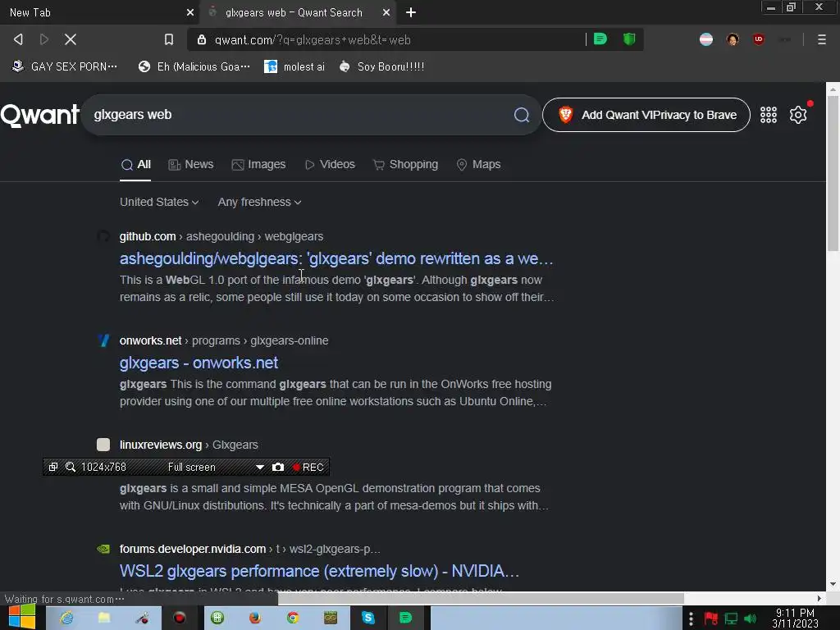Click the NVIDIA forum result favicon

[x=103, y=549]
